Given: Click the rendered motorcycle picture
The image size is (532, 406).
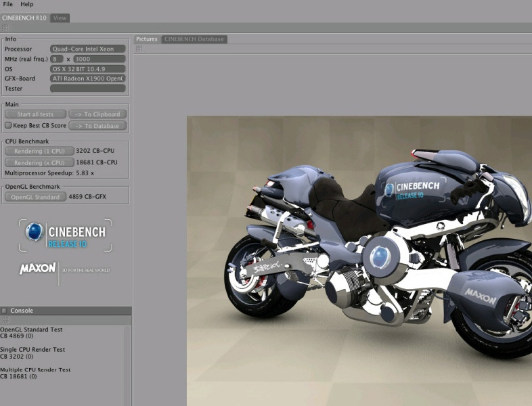Looking at the screenshot, I should [359, 261].
